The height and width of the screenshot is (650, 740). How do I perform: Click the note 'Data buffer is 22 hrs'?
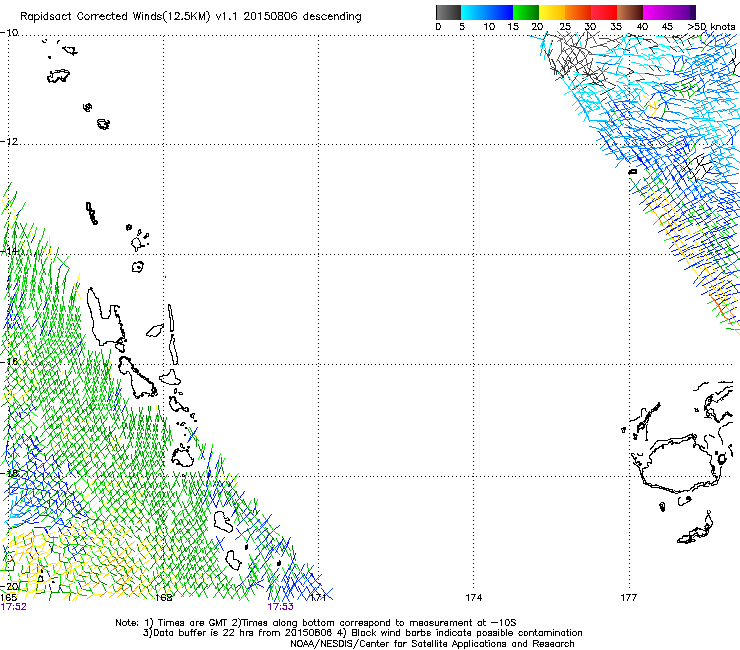(x=204, y=633)
